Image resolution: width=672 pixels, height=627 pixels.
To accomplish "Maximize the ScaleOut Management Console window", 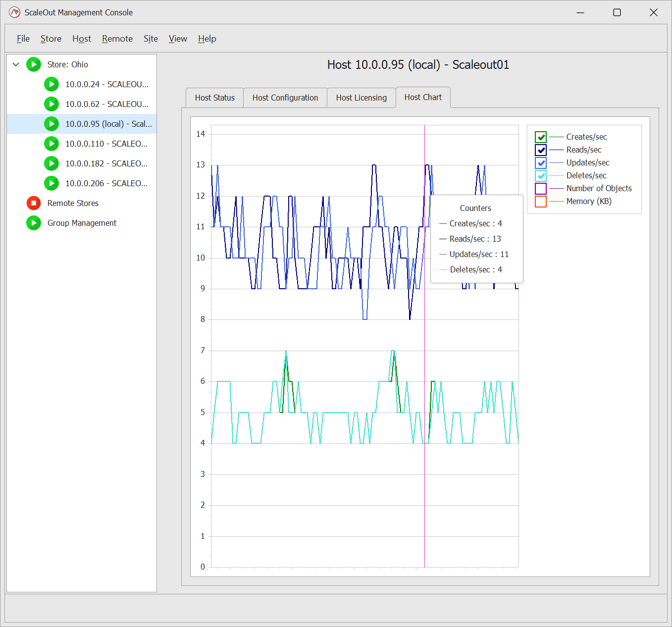I will click(x=617, y=12).
